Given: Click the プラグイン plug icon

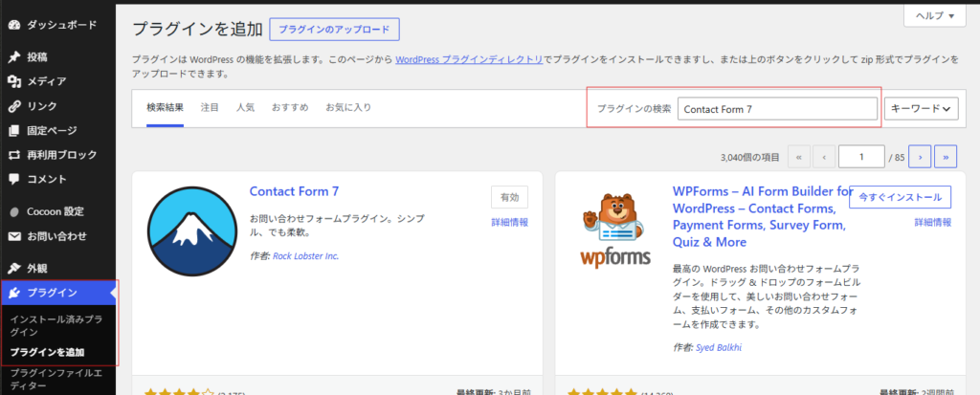Looking at the screenshot, I should point(14,293).
